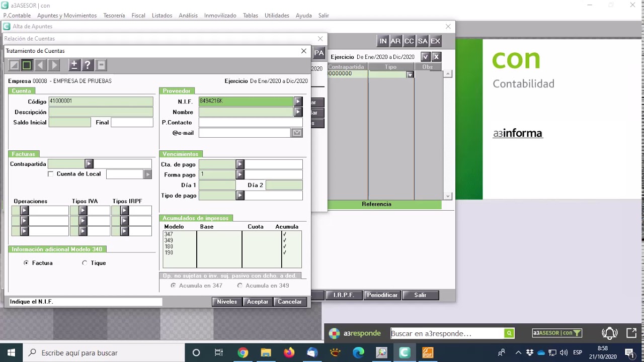Click the scrollbar down arrow in Alta de Apuntes
Viewport: 644px width, 362px height.
click(448, 196)
